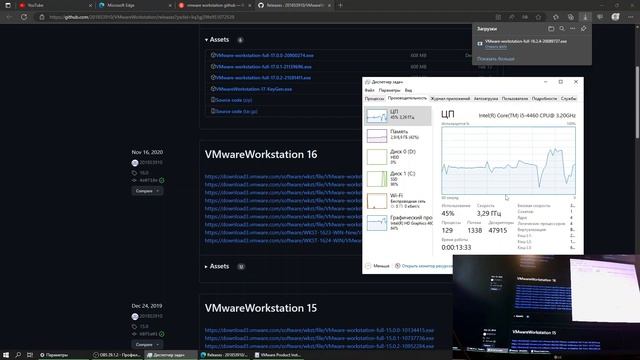
Task: Open the VMwareWorkstation 15 release title
Action: pyautogui.click(x=260, y=308)
